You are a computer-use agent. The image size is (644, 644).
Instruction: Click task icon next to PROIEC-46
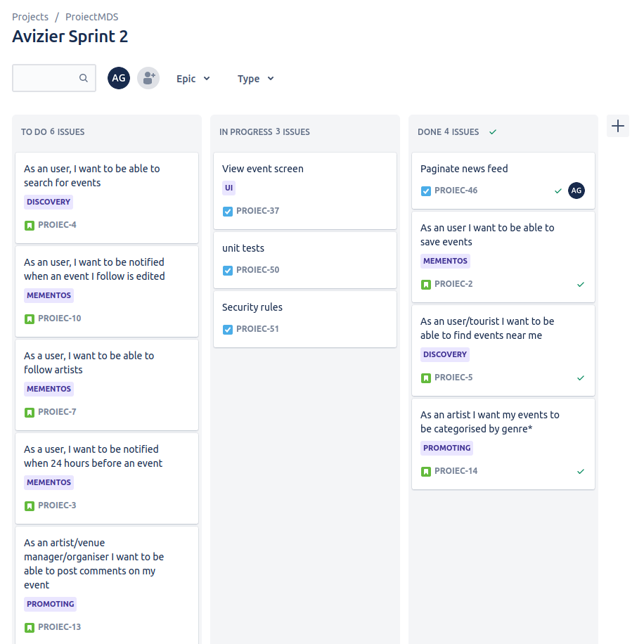(426, 191)
